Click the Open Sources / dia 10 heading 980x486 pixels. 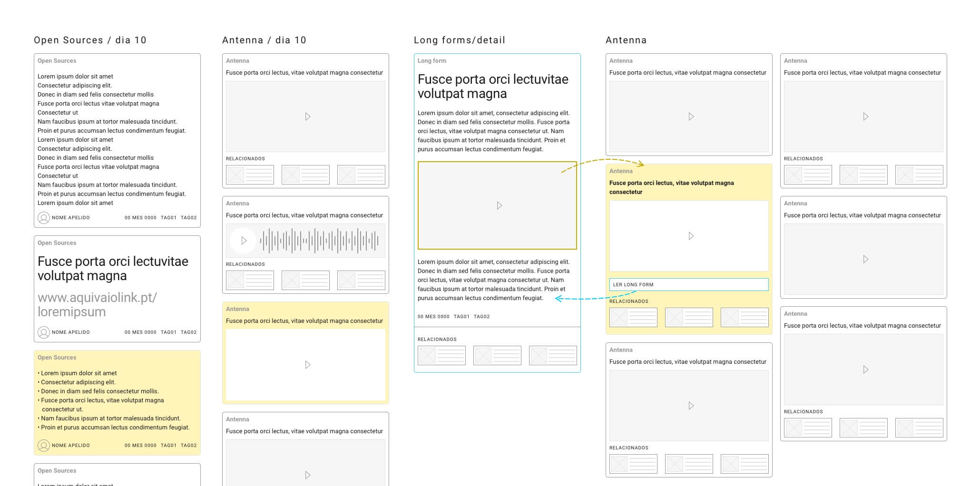click(90, 40)
